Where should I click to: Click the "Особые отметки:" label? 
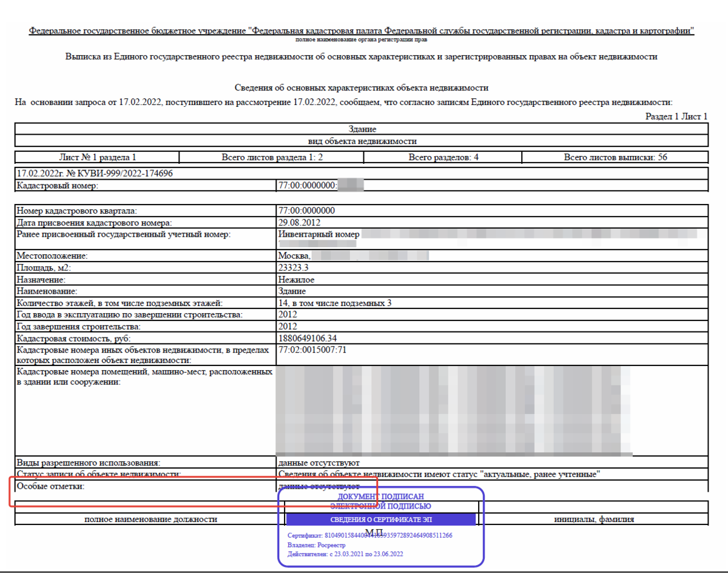click(49, 486)
